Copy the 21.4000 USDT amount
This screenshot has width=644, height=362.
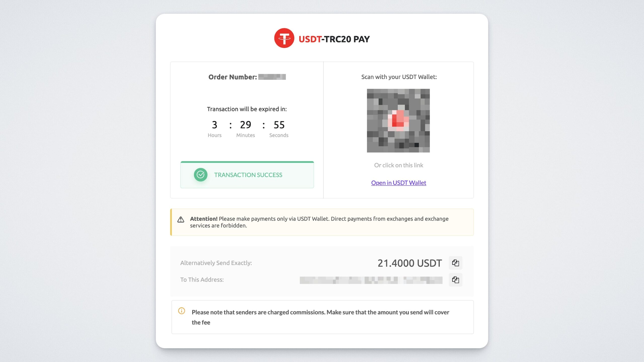[x=455, y=263]
